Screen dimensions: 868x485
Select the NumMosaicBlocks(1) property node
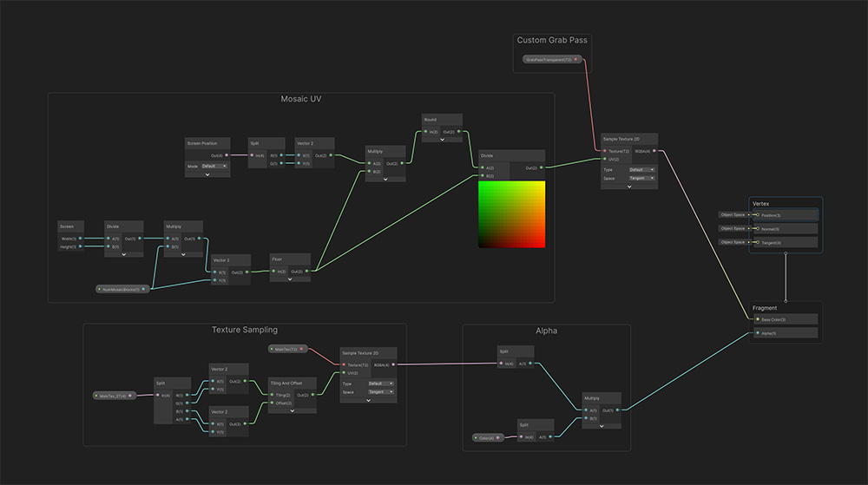click(123, 289)
